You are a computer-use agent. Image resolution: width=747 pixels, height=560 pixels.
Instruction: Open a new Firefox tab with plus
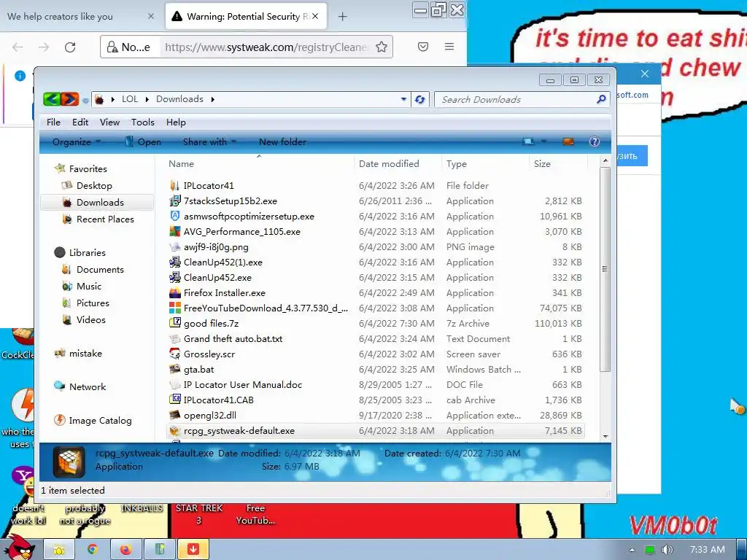pyautogui.click(x=342, y=17)
